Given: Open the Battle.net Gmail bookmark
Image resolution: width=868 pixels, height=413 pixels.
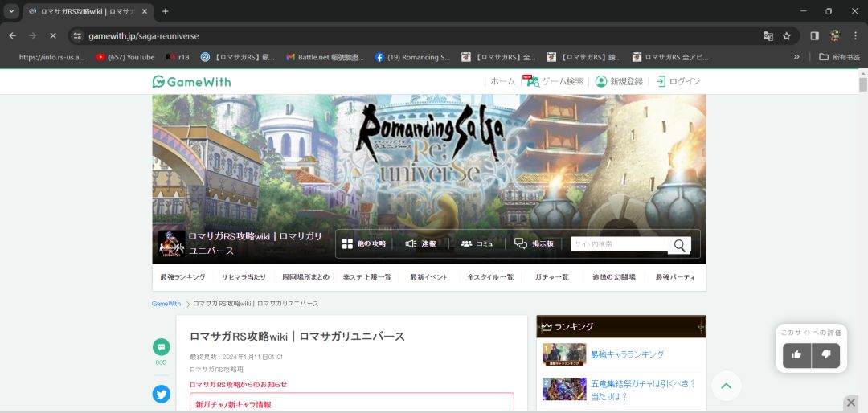Looking at the screenshot, I should [x=325, y=57].
